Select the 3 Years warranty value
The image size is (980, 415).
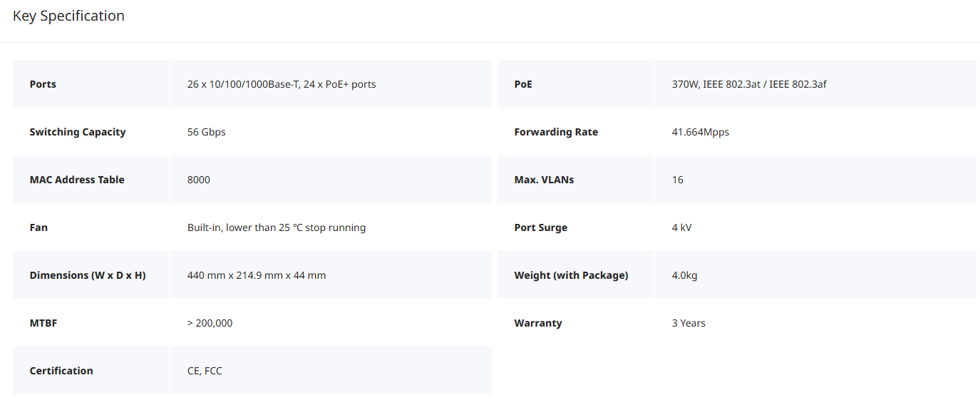688,323
